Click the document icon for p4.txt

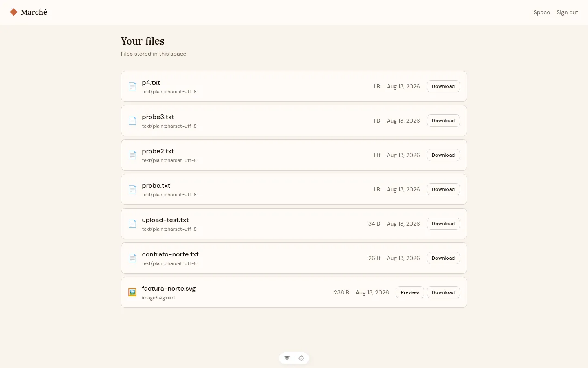tap(132, 86)
